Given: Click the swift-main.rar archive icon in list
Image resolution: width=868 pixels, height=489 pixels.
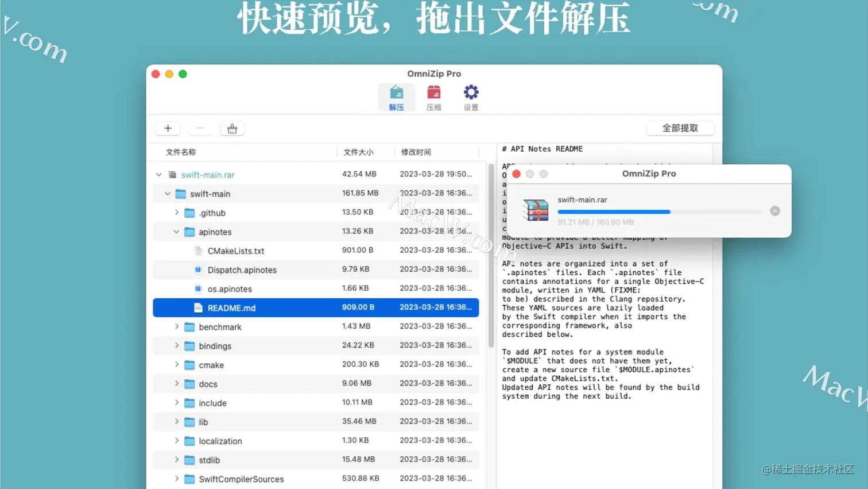Looking at the screenshot, I should 172,175.
